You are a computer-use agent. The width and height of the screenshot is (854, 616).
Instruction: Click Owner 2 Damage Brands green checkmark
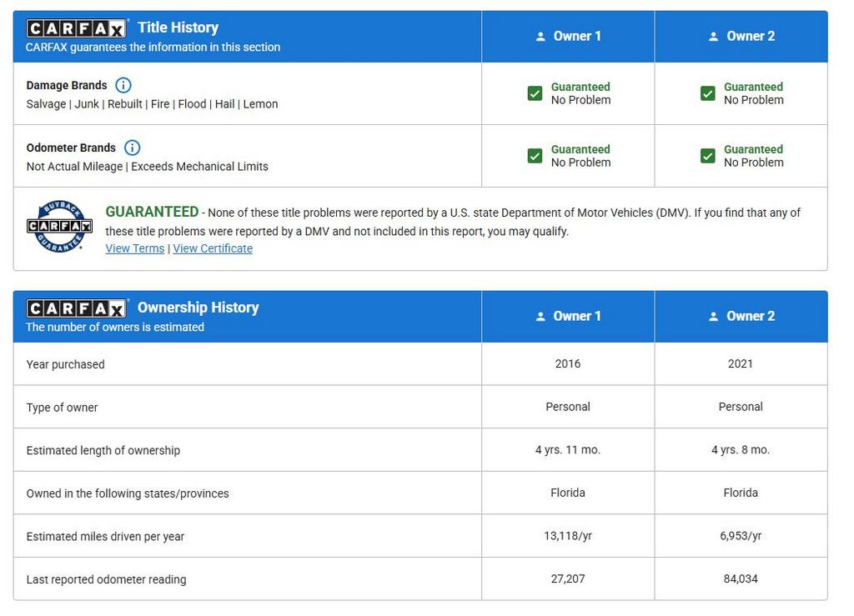(x=708, y=93)
